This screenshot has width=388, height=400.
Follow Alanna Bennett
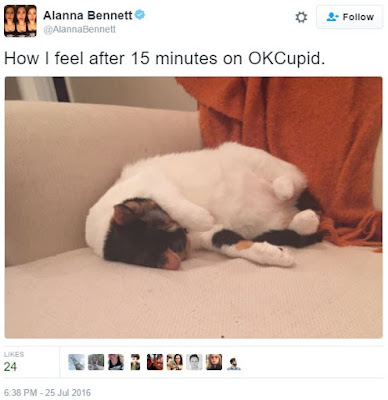click(350, 17)
